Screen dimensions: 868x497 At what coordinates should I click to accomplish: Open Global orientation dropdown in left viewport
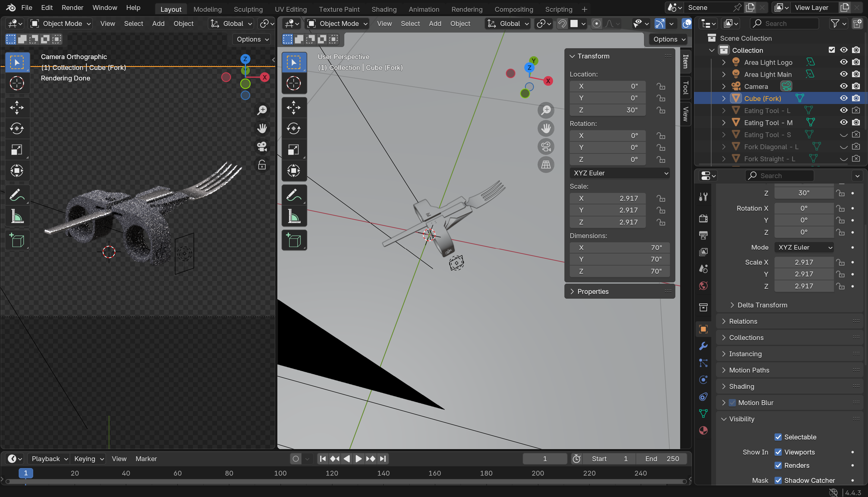click(x=231, y=24)
